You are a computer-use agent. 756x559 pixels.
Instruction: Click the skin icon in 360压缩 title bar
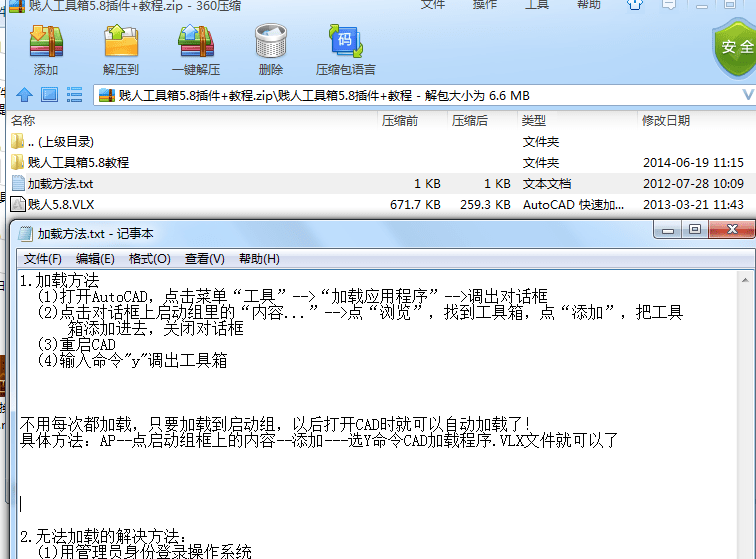(634, 5)
